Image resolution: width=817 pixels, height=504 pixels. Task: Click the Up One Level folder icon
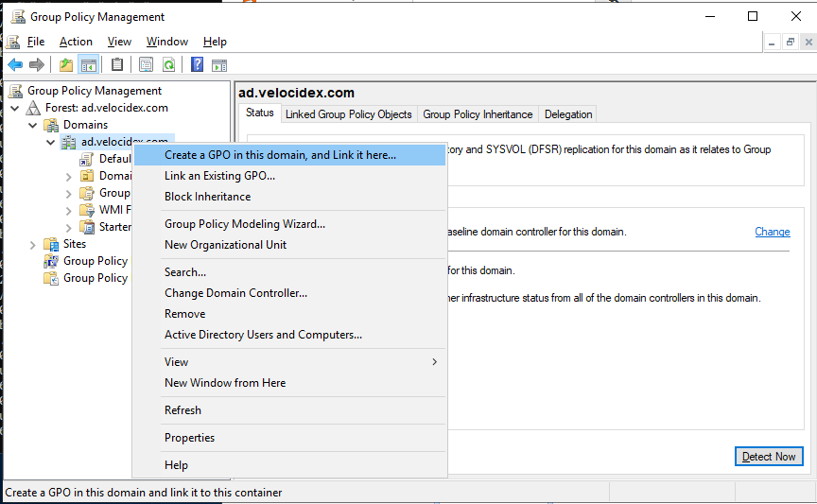click(x=65, y=64)
